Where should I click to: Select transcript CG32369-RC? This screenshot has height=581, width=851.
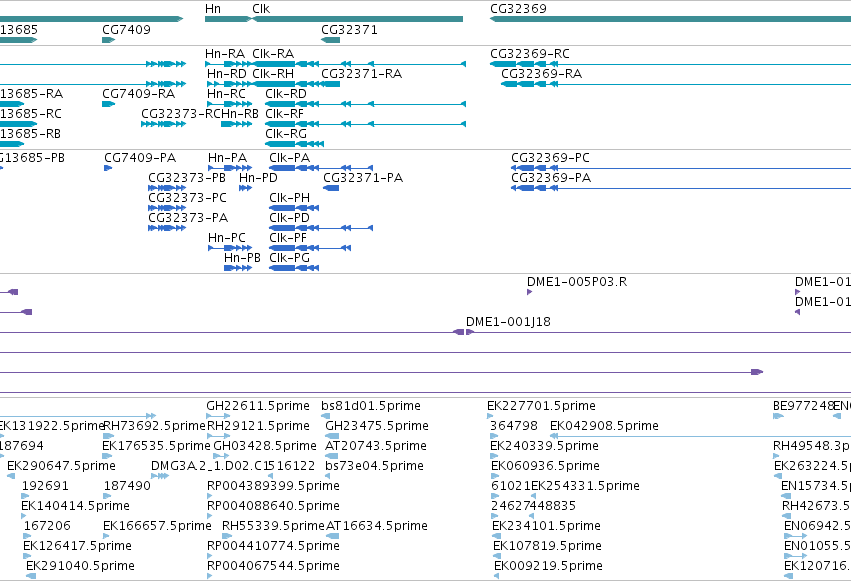(530, 54)
